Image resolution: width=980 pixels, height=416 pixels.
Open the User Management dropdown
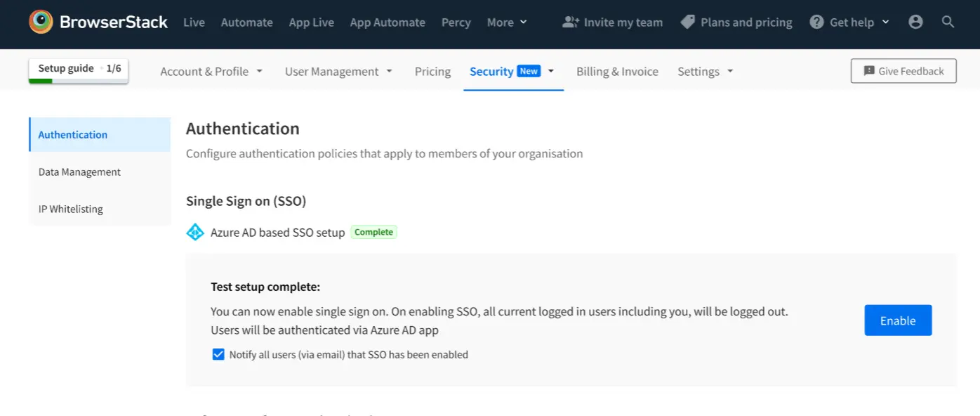click(338, 72)
